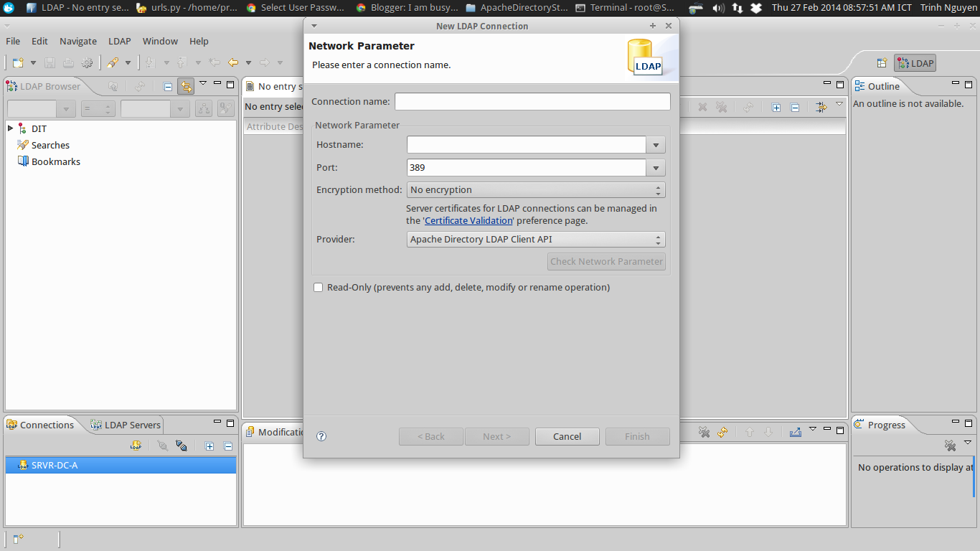
Task: Toggle Link with Editor in LDAP Browser
Action: tap(185, 86)
